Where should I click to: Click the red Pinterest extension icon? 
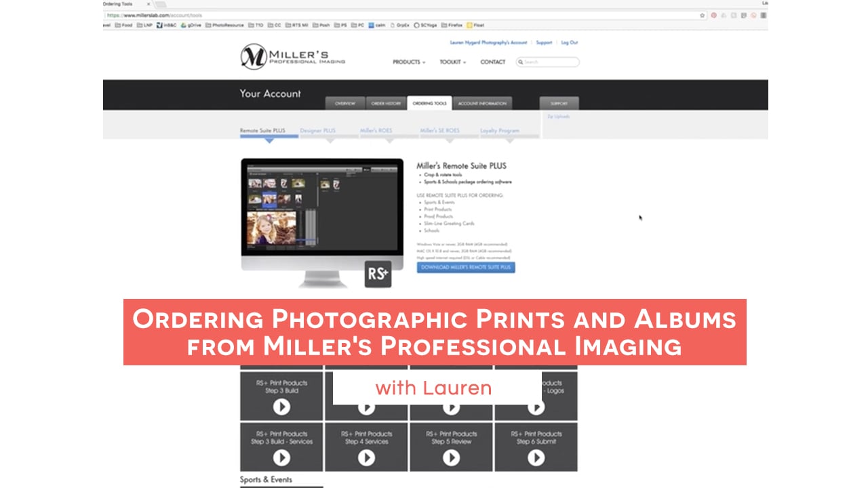click(x=713, y=15)
